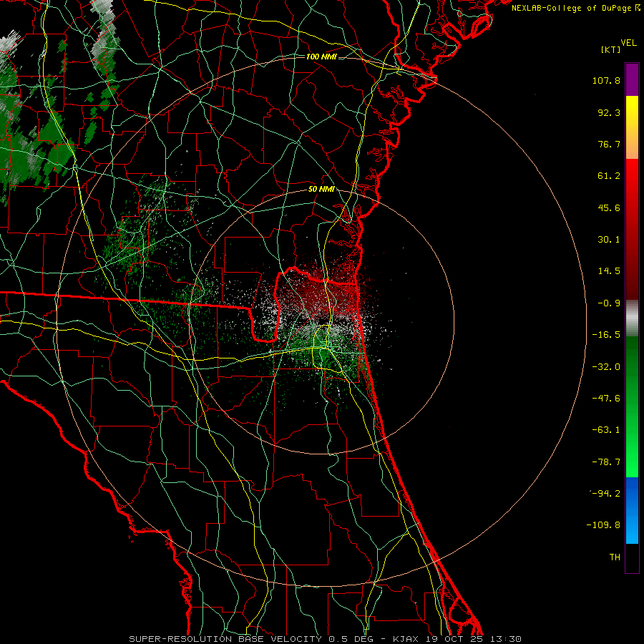Pick the gray near-zero segment of the color bar
The image size is (644, 644).
click(632, 318)
